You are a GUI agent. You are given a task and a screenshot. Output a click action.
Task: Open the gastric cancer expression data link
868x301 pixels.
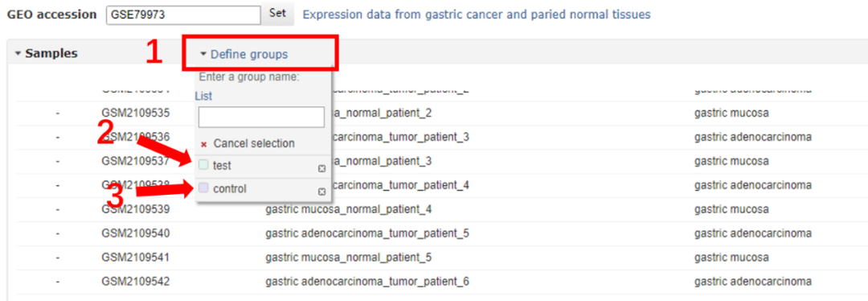tap(477, 14)
